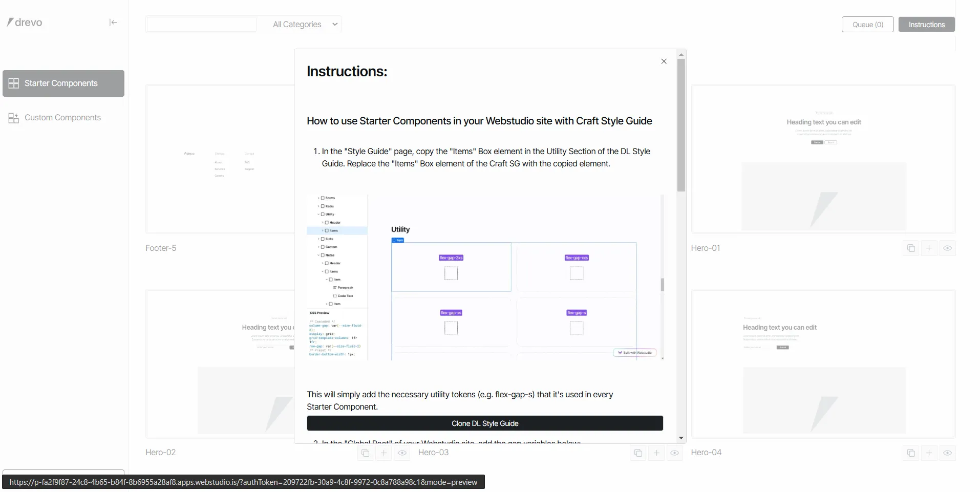The width and height of the screenshot is (980, 492).
Task: Click the Instructions button
Action: point(926,25)
